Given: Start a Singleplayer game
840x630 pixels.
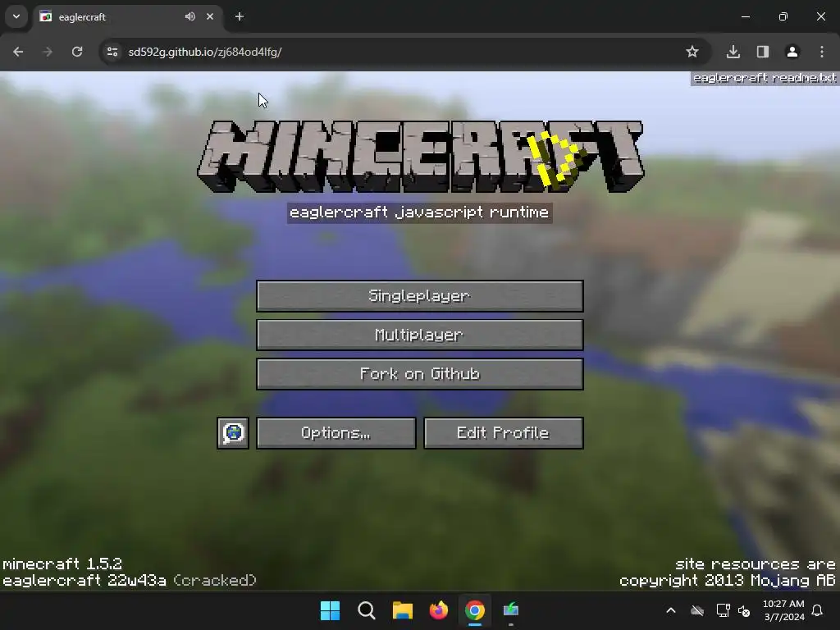Looking at the screenshot, I should (x=419, y=295).
